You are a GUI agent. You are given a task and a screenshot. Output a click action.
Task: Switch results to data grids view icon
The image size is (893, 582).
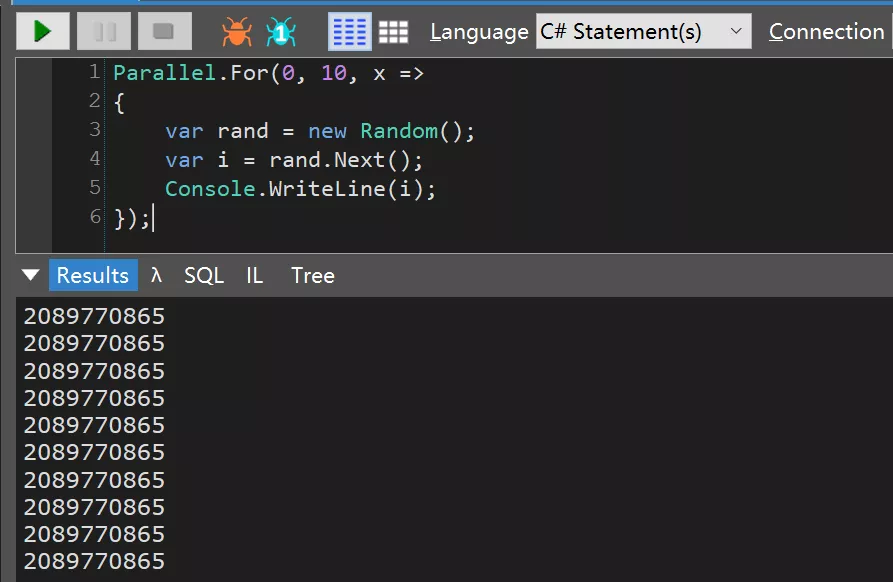[393, 32]
